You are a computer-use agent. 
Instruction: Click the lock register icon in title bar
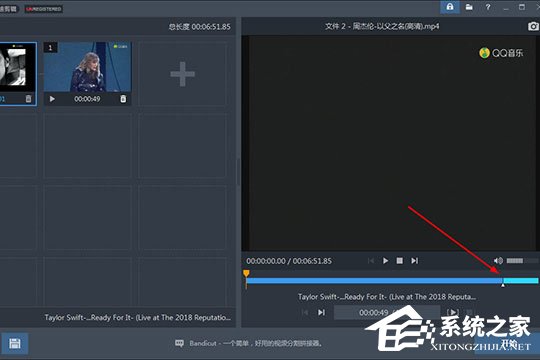450,7
